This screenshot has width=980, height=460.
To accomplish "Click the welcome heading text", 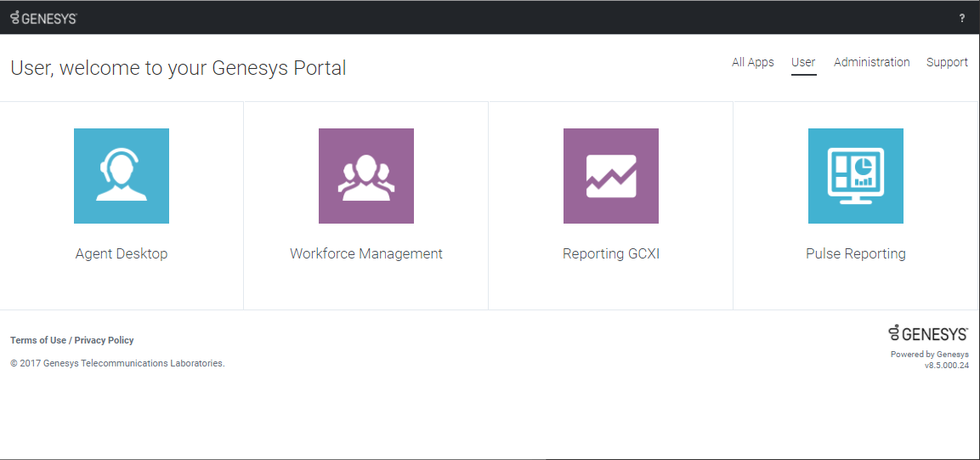I will click(178, 68).
